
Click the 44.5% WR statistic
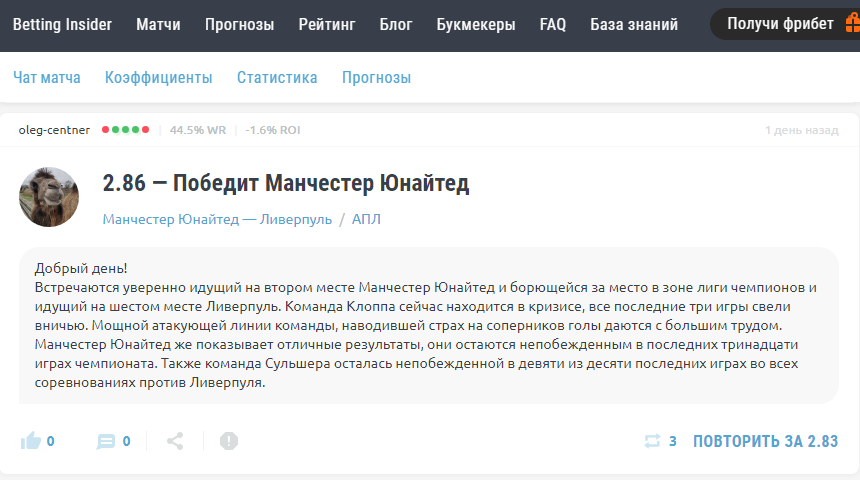click(197, 130)
